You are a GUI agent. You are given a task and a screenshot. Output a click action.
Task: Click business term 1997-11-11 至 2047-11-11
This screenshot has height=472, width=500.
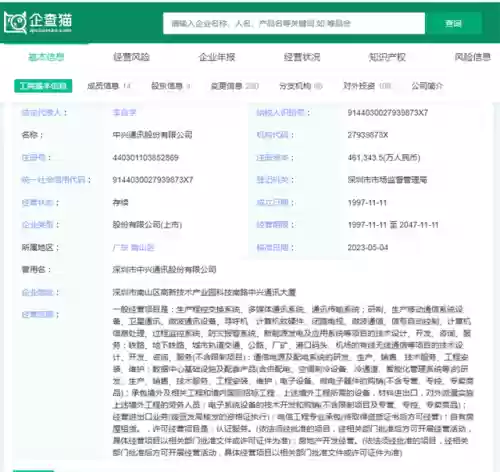(x=393, y=225)
